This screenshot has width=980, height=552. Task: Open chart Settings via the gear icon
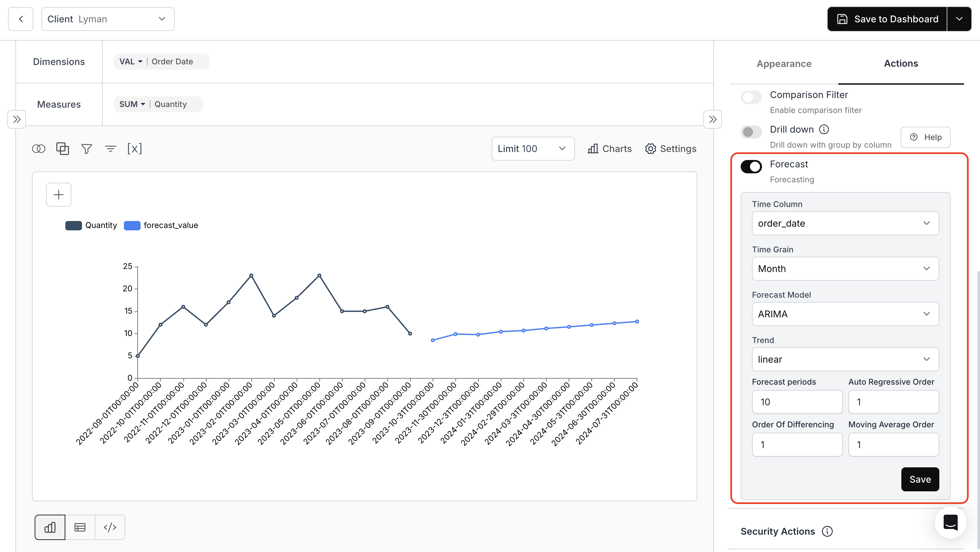tap(670, 148)
